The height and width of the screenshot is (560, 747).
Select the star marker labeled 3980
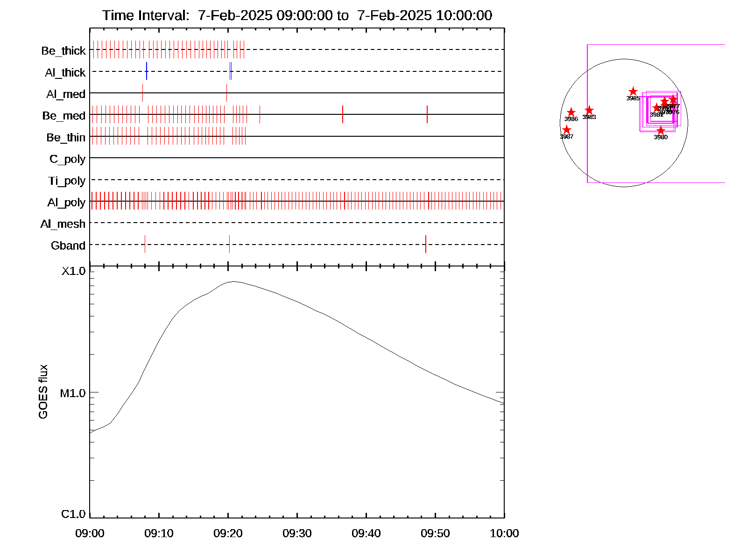click(660, 130)
